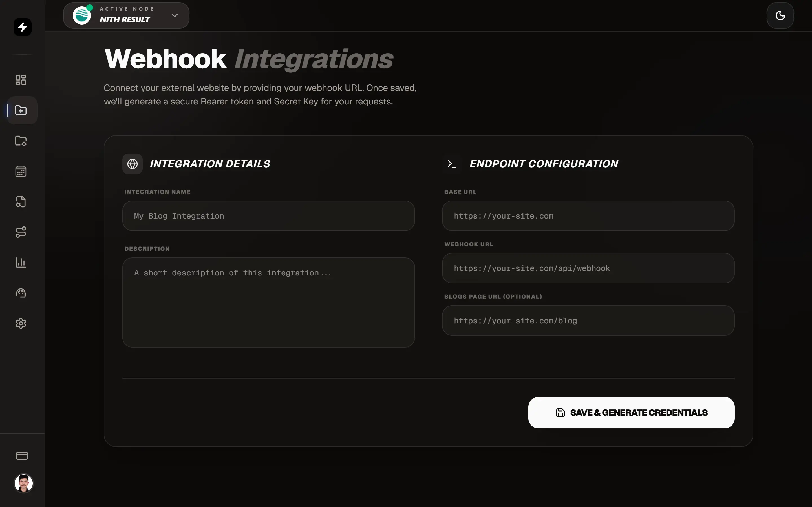The height and width of the screenshot is (507, 812).
Task: Open the calendar sidebar icon
Action: click(21, 171)
